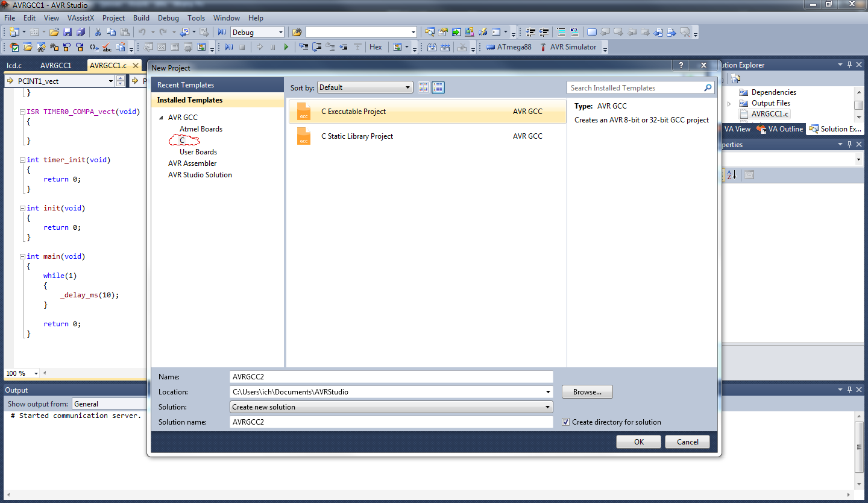
Task: Click the Step Over debug icon
Action: pos(316,47)
